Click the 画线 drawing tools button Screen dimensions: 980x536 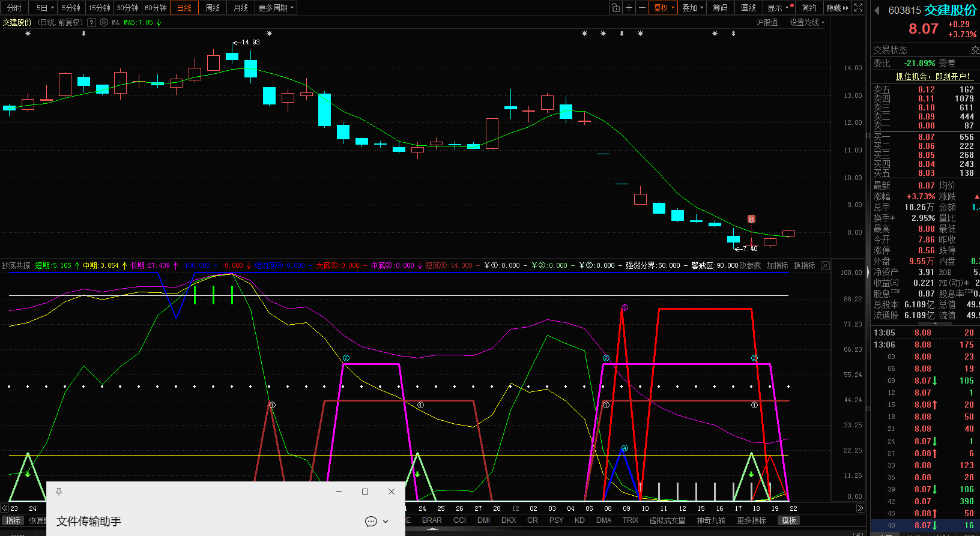click(748, 8)
